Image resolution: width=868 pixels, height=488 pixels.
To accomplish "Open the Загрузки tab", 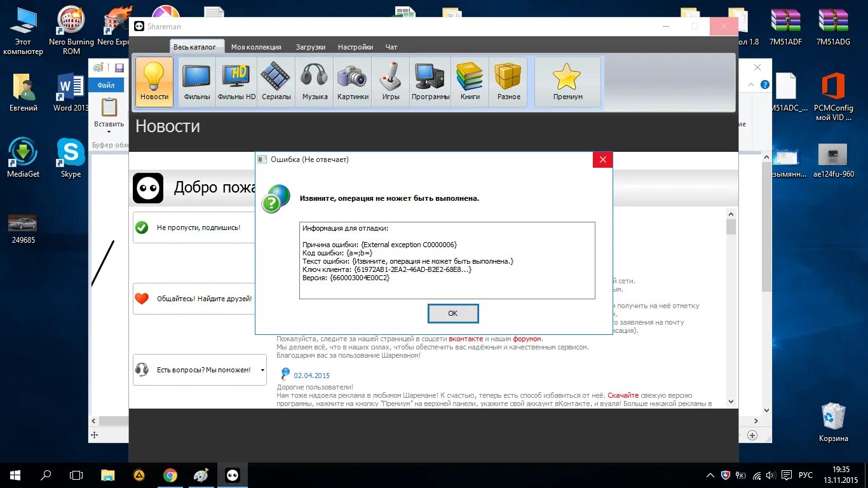I will point(311,47).
